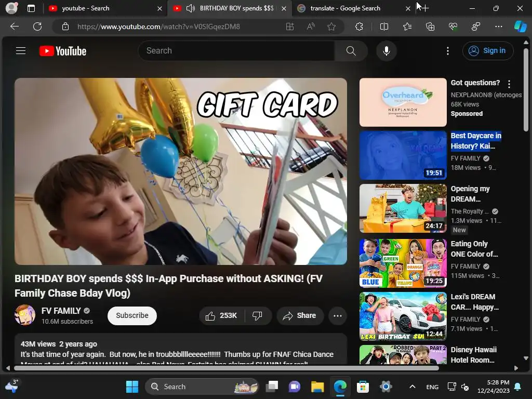Subscribe to FV FAMILY channel

(132, 315)
